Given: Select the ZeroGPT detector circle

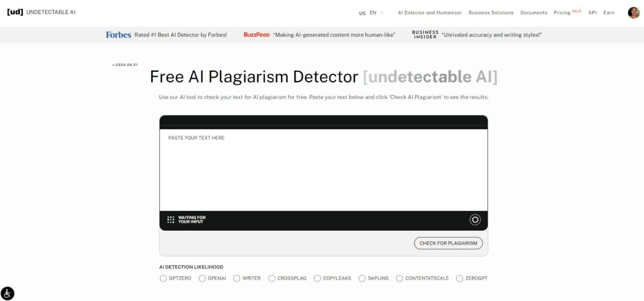Looking at the screenshot, I should point(460,278).
